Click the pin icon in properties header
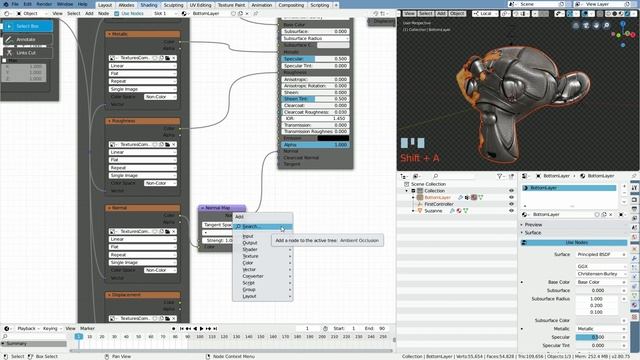This screenshot has height=360, width=640. coord(633,176)
